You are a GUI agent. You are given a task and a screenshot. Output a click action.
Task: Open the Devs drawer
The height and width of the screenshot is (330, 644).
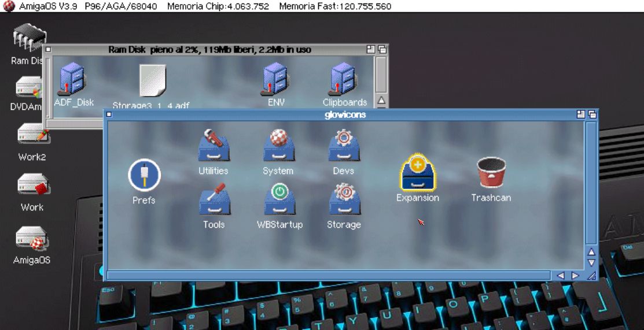[344, 147]
